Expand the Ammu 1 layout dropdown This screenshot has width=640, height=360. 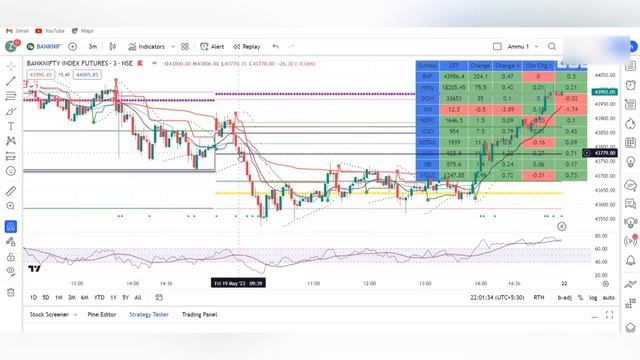pos(536,47)
